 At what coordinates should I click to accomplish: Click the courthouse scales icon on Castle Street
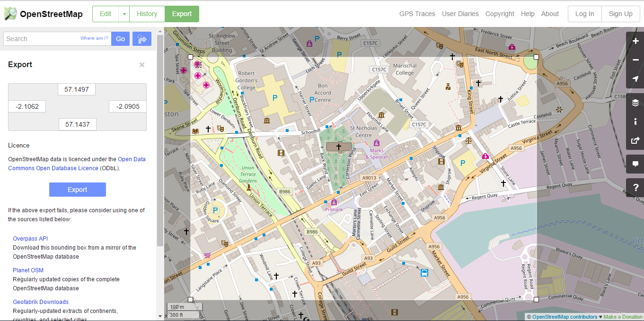click(x=469, y=140)
